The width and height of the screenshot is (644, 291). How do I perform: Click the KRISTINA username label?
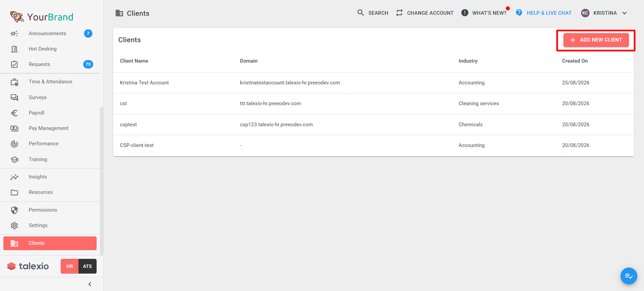(605, 13)
